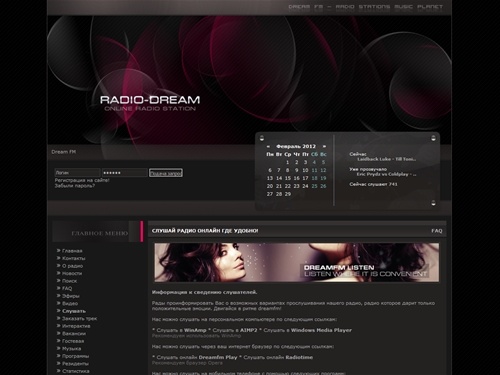Go to previous month in calendar
The width and height of the screenshot is (500, 375).
[x=268, y=146]
